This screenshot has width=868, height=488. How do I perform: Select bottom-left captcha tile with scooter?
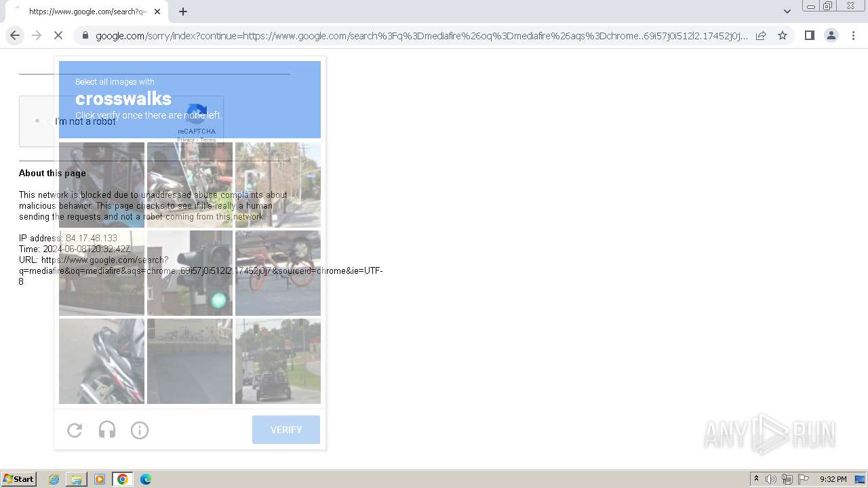coord(102,361)
